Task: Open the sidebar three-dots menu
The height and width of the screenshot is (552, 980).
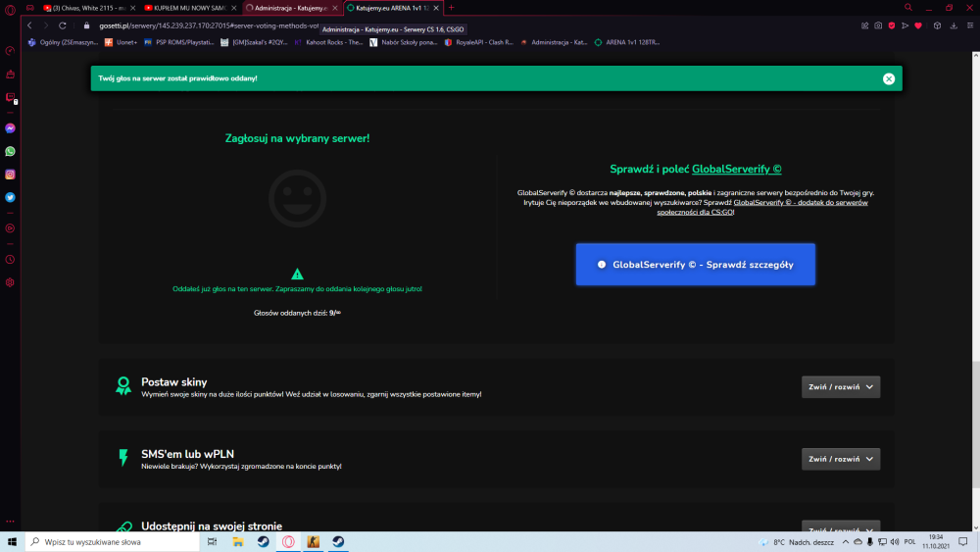Action: tap(10, 521)
